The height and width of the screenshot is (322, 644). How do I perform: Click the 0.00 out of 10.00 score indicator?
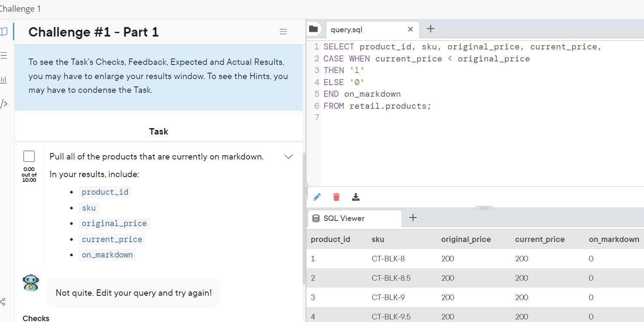tap(29, 175)
